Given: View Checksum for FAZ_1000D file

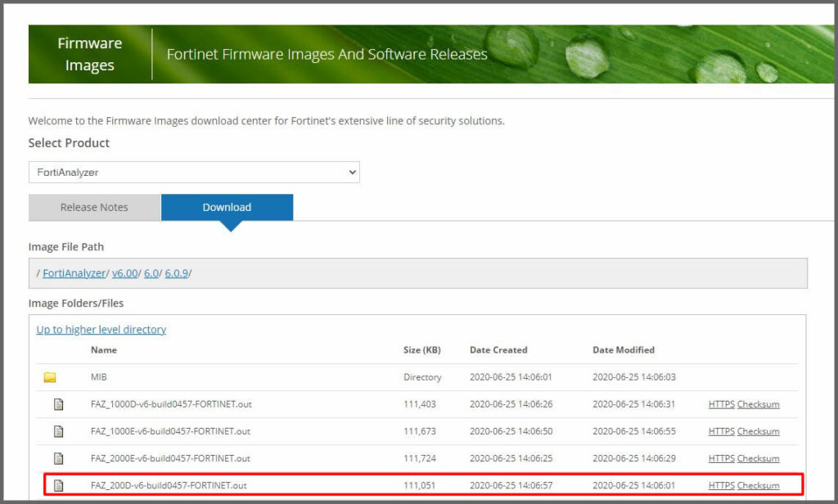Looking at the screenshot, I should [759, 404].
